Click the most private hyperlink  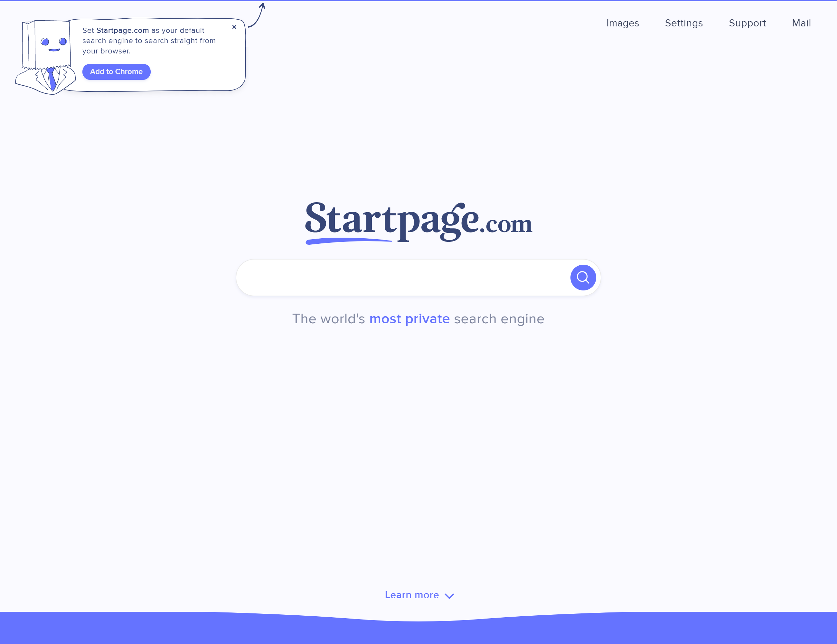click(409, 318)
